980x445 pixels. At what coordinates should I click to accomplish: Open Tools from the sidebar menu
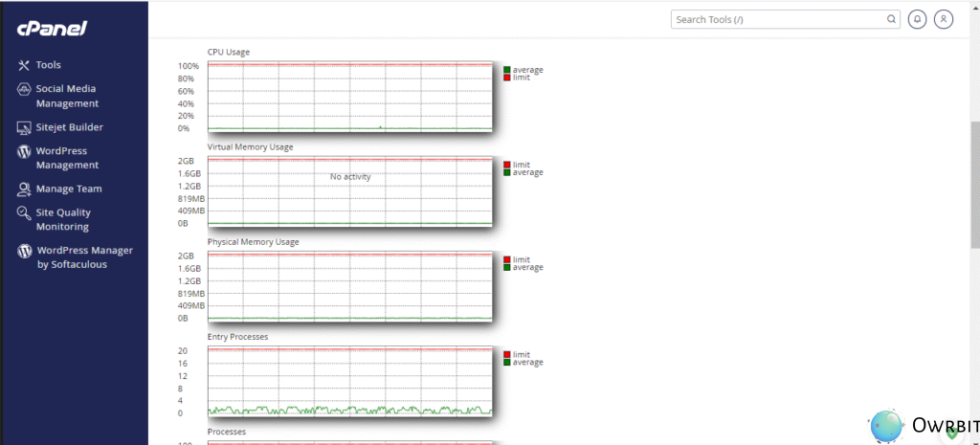tap(48, 65)
